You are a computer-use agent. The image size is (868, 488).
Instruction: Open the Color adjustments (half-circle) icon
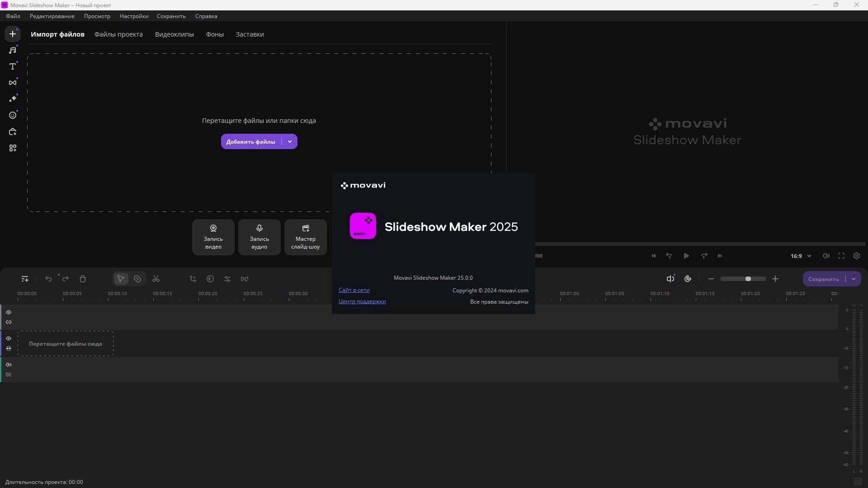210,279
